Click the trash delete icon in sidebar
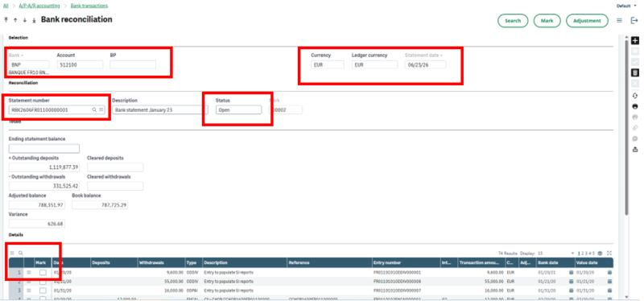644x301 pixels. coord(635,72)
